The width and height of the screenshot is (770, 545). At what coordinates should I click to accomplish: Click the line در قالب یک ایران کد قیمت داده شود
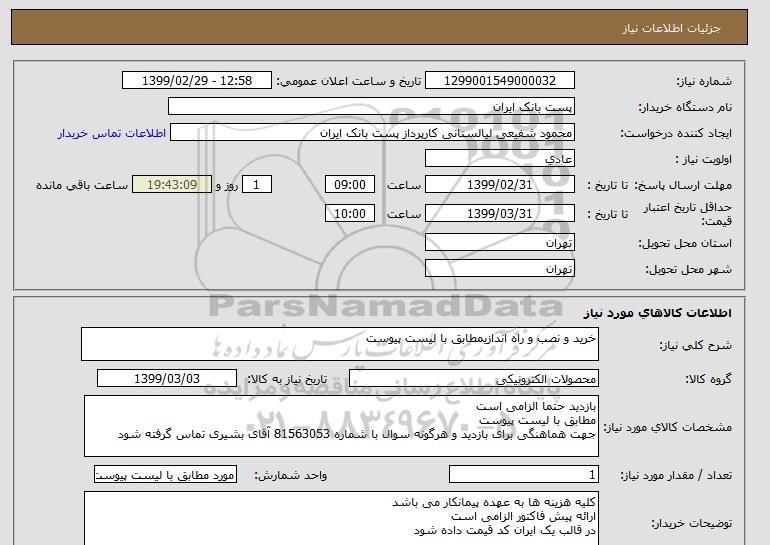click(505, 530)
